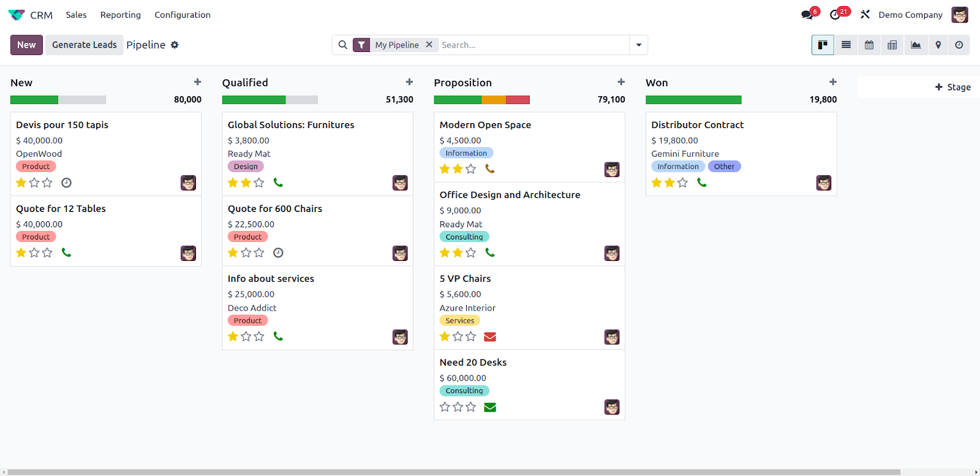
Task: Set second priority star on Quote for 12 Tables
Action: 34,252
